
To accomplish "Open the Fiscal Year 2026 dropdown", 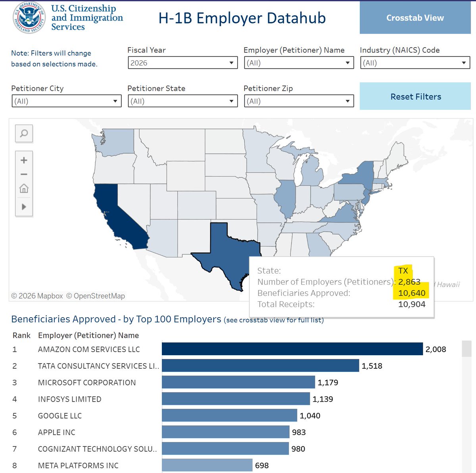I will (183, 63).
